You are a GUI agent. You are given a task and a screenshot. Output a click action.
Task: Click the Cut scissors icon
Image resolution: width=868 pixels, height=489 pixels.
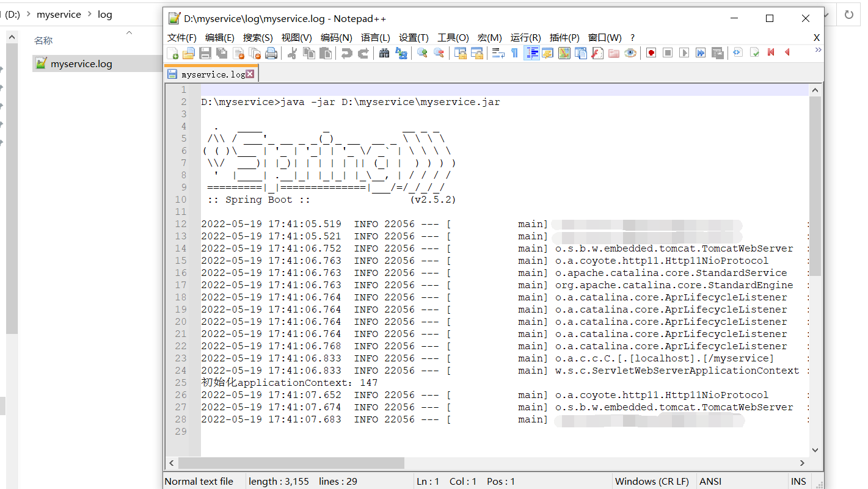click(292, 53)
